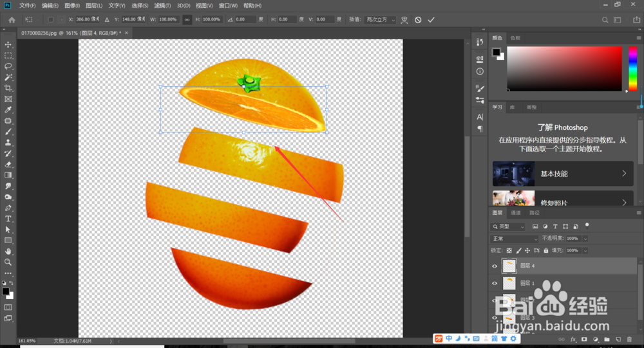
Task: Toggle lock all padlock icon
Action: [546, 250]
